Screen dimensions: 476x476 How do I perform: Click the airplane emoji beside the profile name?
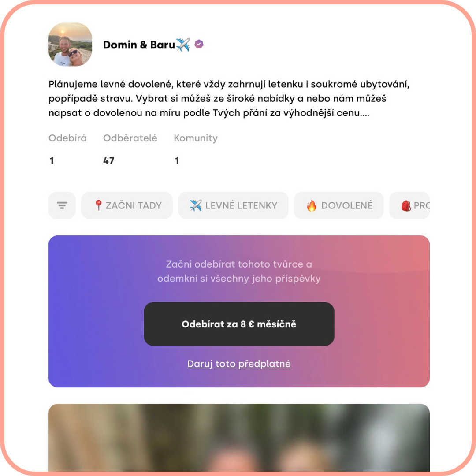click(x=183, y=45)
